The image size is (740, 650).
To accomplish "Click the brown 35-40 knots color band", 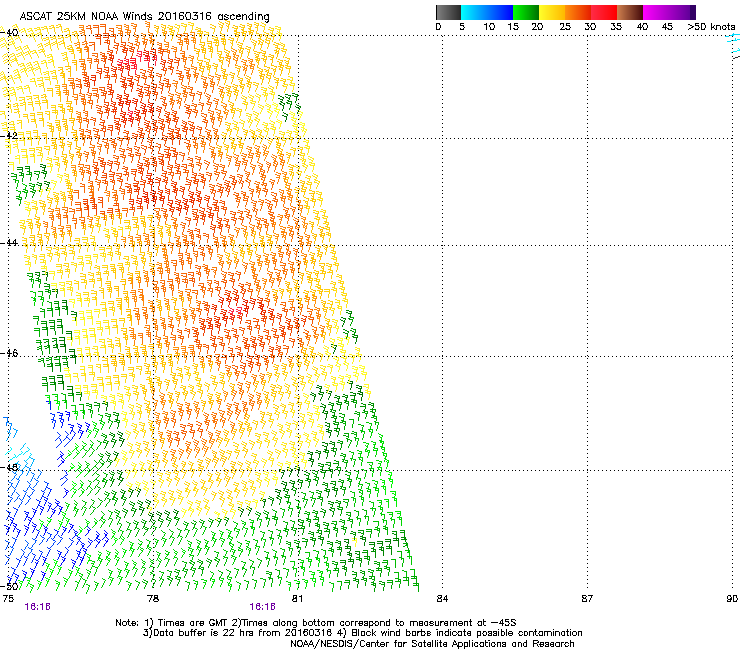I will (x=630, y=12).
